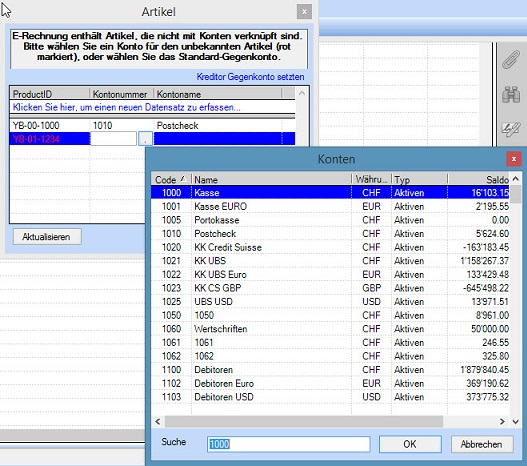The height and width of the screenshot is (466, 527).
Task: Click the Suche input field
Action: [x=289, y=444]
